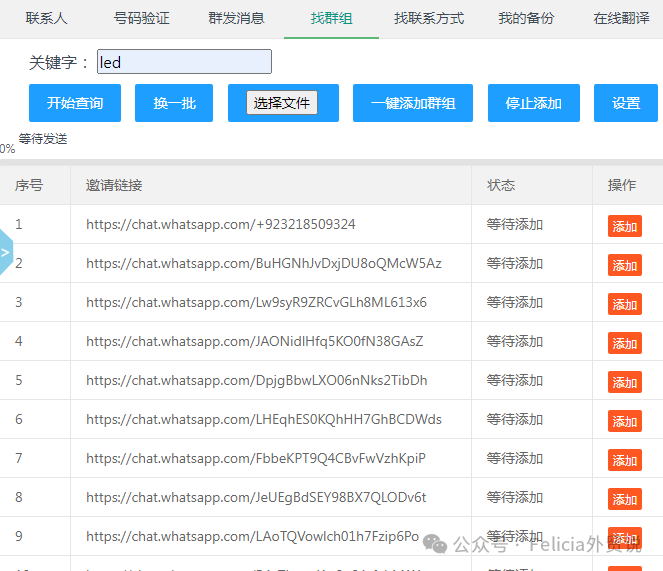Load another batch with 换一批
Viewport: 663px width, 571px height.
(x=174, y=103)
